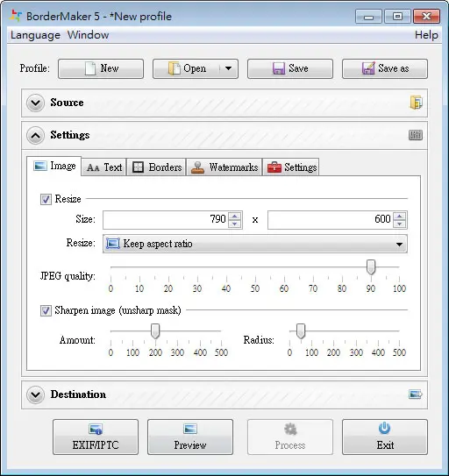This screenshot has width=449, height=476.
Task: Click the settings panel icon beside Settings header
Action: 416,135
